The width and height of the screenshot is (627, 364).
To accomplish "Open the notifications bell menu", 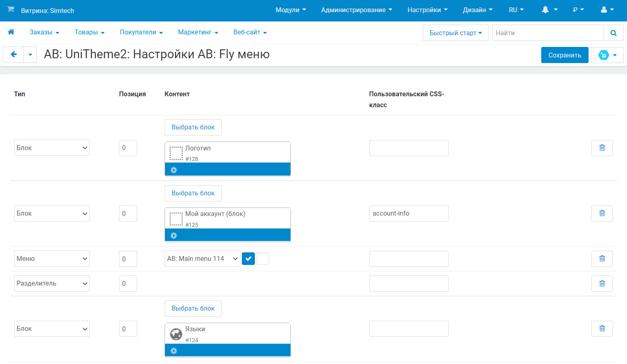I will pos(549,10).
